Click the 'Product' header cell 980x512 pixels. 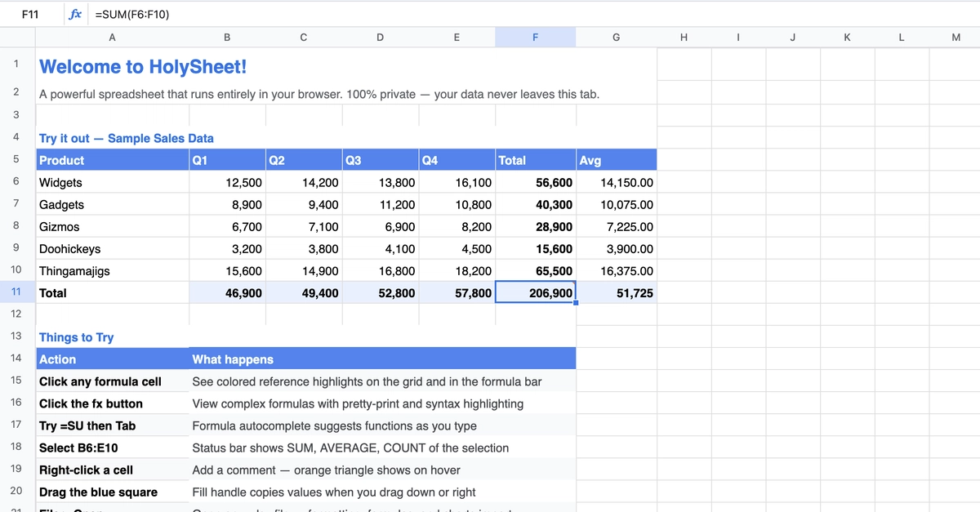click(x=113, y=160)
